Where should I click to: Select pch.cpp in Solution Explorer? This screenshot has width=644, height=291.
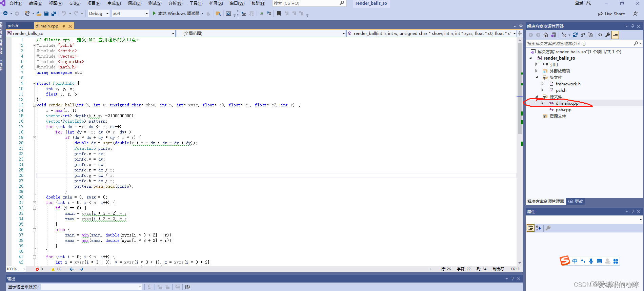tap(563, 110)
